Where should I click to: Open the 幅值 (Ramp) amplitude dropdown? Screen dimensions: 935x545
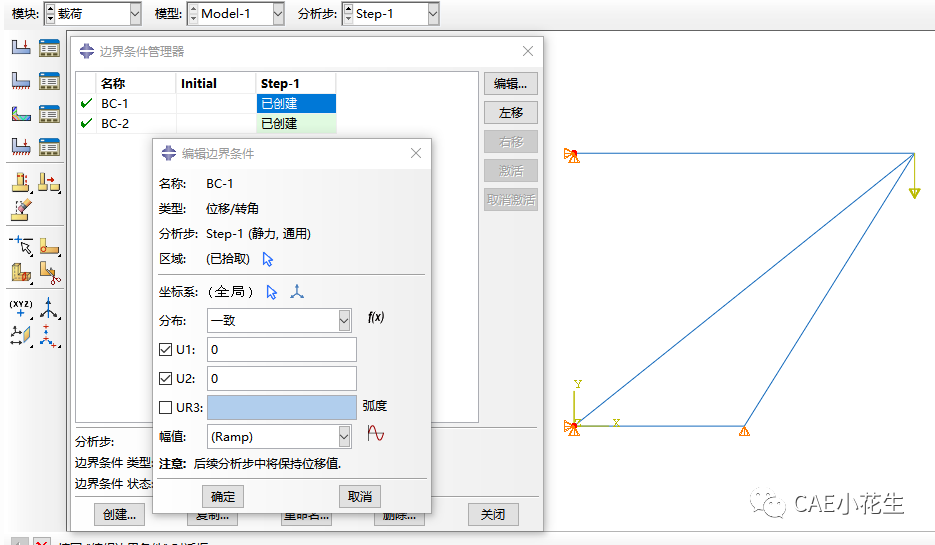[x=344, y=437]
